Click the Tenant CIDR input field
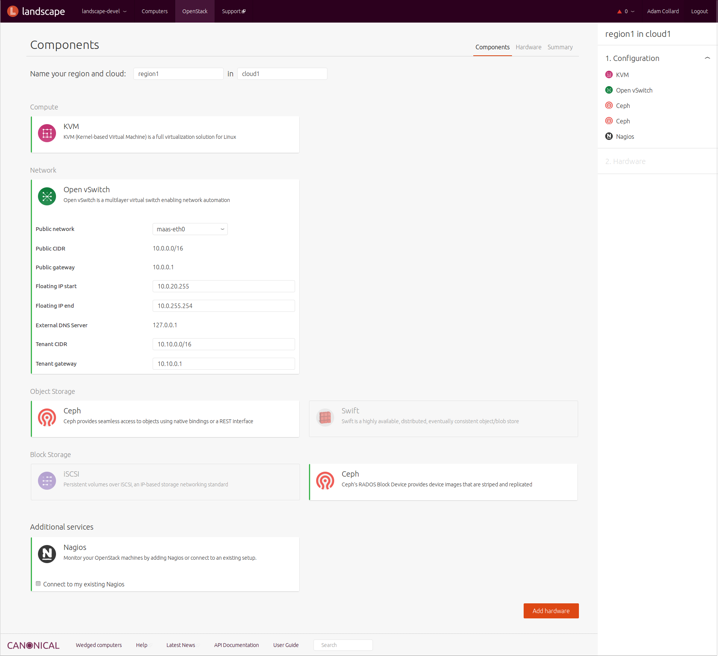Viewport: 718px width, 656px height. 223,344
